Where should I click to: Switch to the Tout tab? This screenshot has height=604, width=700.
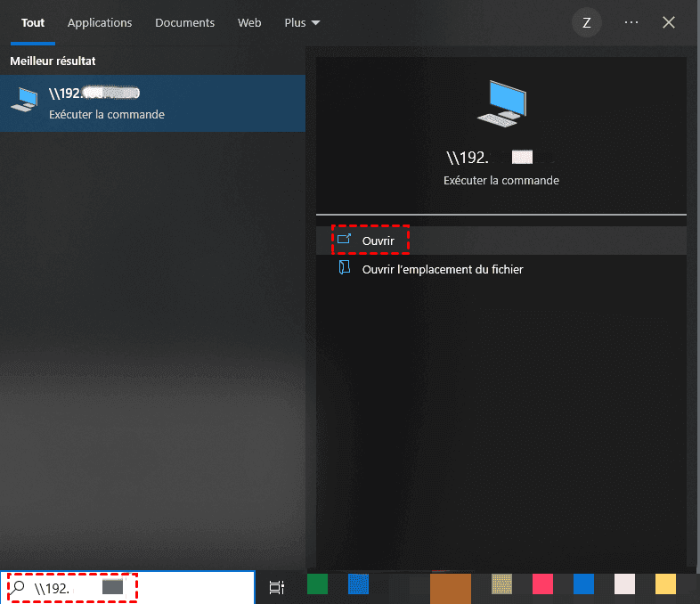point(33,23)
